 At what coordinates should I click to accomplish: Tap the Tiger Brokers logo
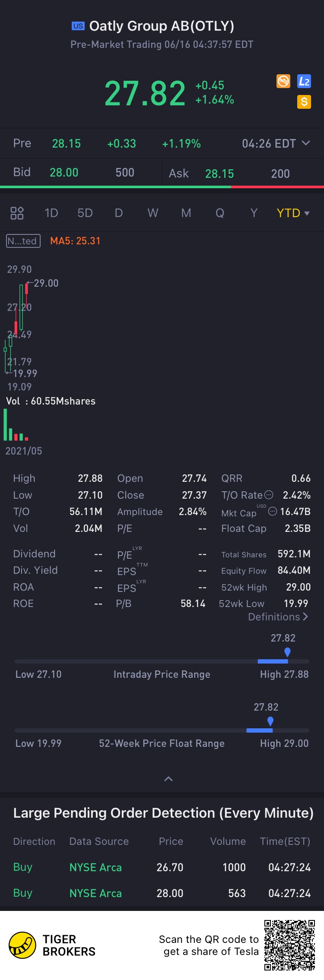(x=22, y=945)
